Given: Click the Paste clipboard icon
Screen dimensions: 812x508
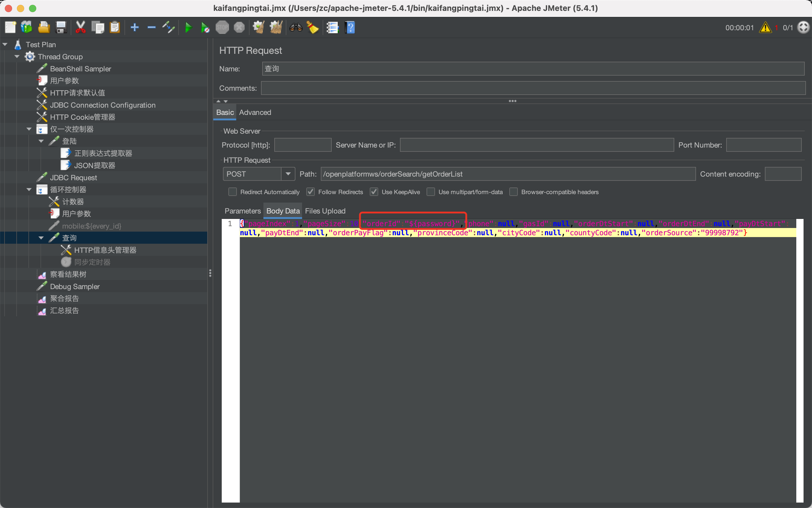Looking at the screenshot, I should point(115,27).
